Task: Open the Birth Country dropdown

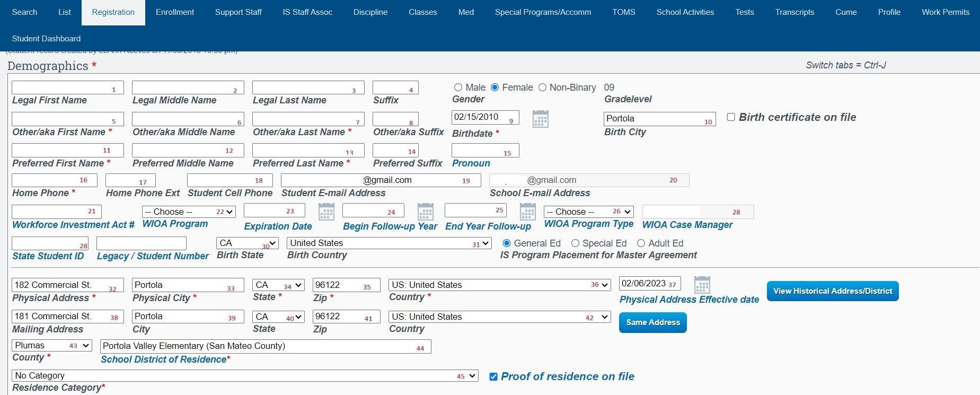Action: [x=389, y=243]
